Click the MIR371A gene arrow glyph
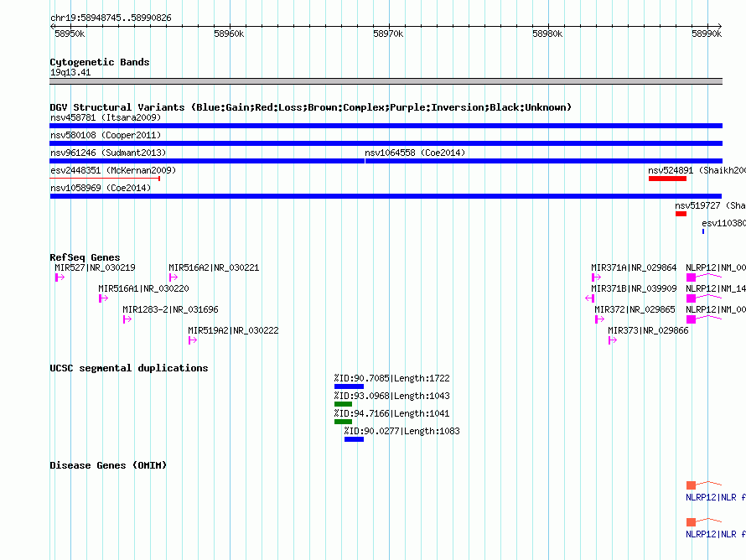The height and width of the screenshot is (560, 746). (x=596, y=277)
